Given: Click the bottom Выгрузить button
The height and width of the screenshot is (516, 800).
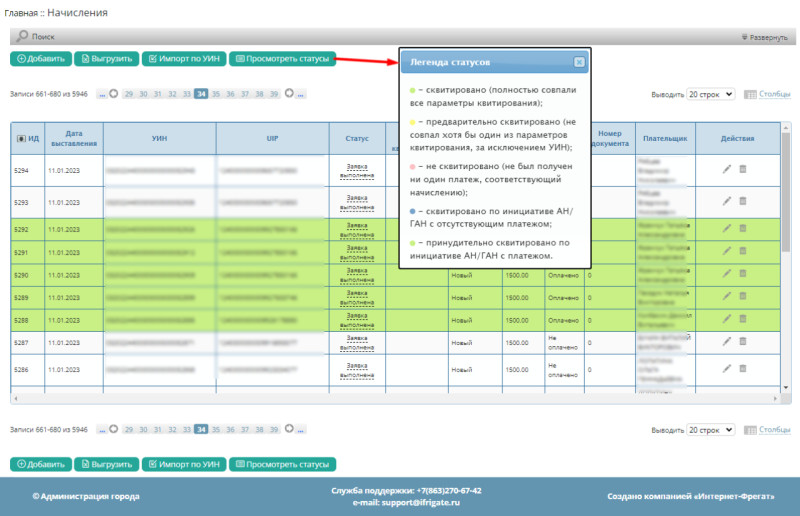Looking at the screenshot, I should 107,465.
